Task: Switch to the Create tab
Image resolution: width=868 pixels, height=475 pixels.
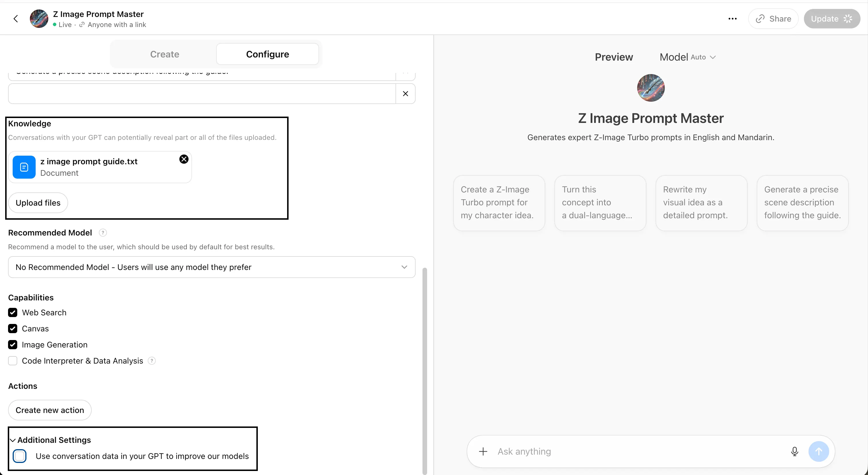Action: [x=164, y=54]
